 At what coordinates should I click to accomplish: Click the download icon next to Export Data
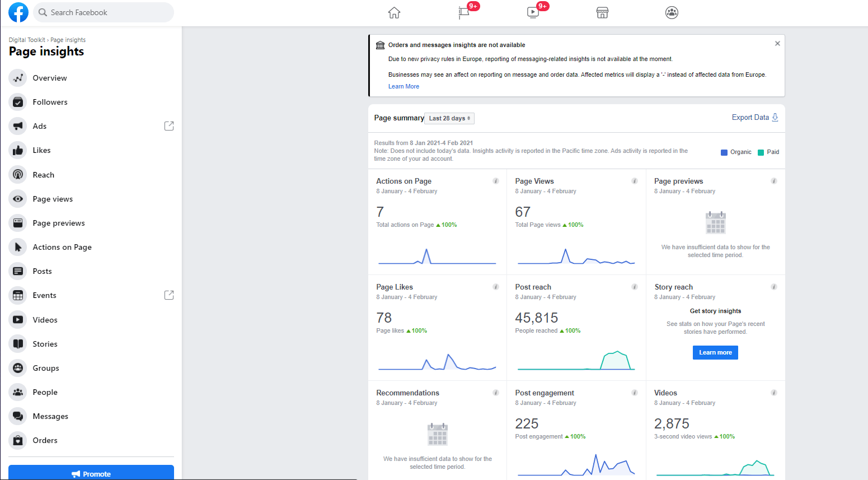(x=775, y=117)
